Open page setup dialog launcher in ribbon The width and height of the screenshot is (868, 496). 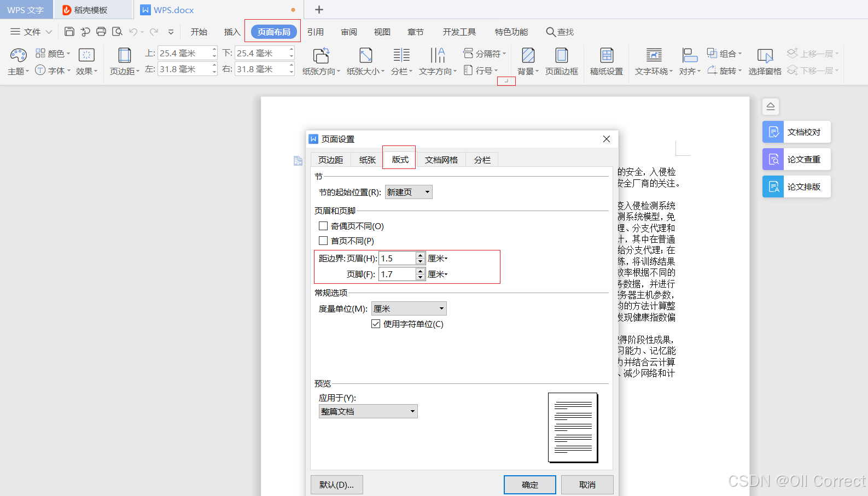click(x=506, y=81)
